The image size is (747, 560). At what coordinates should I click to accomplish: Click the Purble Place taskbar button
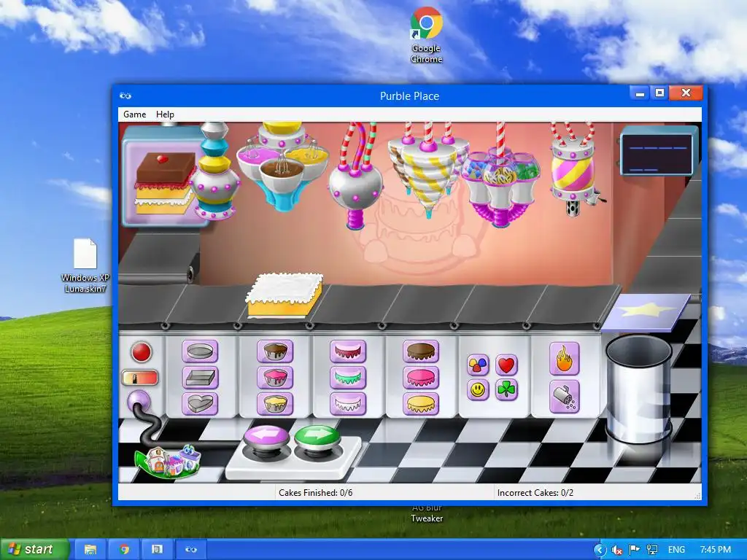click(191, 550)
